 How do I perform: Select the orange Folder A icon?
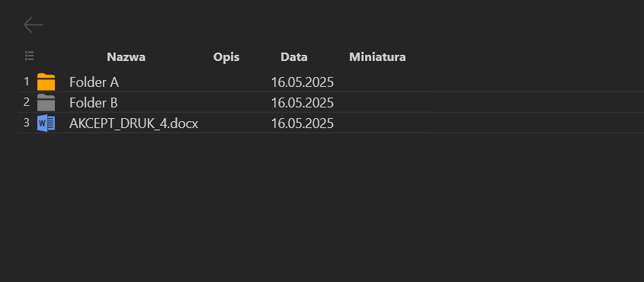46,82
